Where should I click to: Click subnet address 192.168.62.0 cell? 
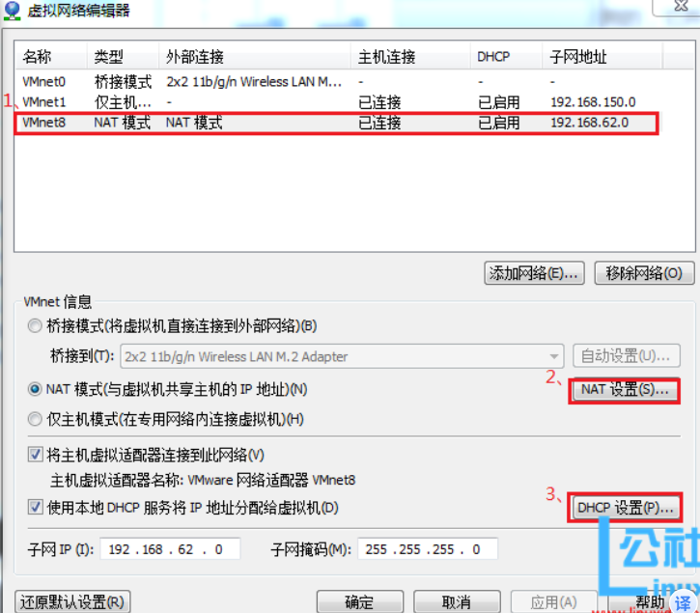(x=589, y=123)
